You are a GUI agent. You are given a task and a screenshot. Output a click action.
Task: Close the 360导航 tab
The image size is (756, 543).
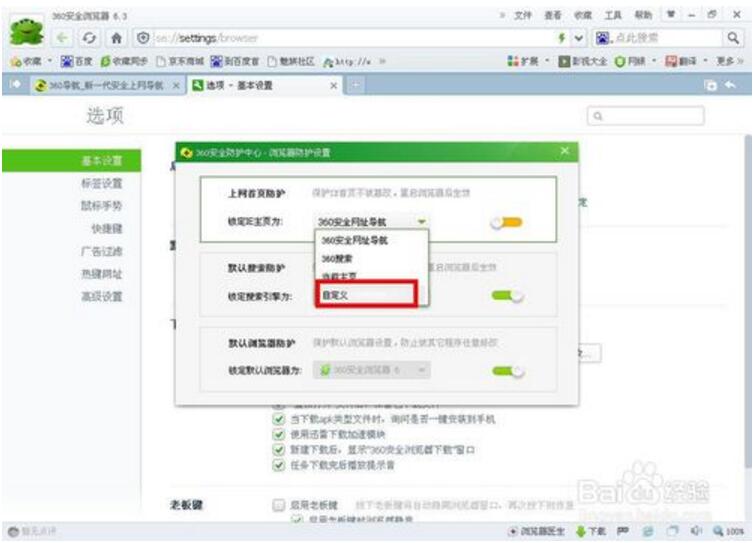coord(176,86)
